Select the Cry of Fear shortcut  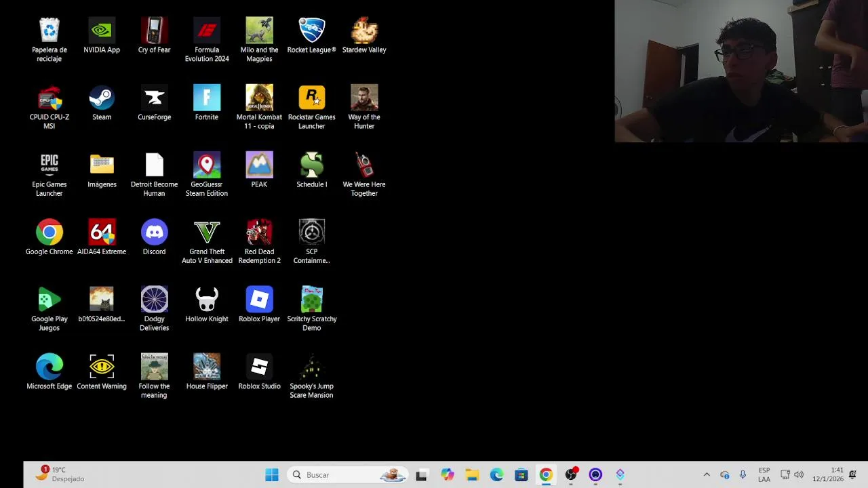point(154,35)
